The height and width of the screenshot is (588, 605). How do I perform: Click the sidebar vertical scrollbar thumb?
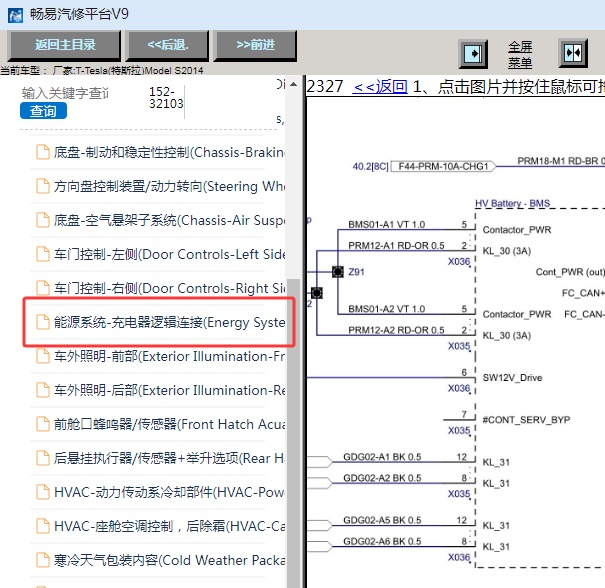coord(294,433)
